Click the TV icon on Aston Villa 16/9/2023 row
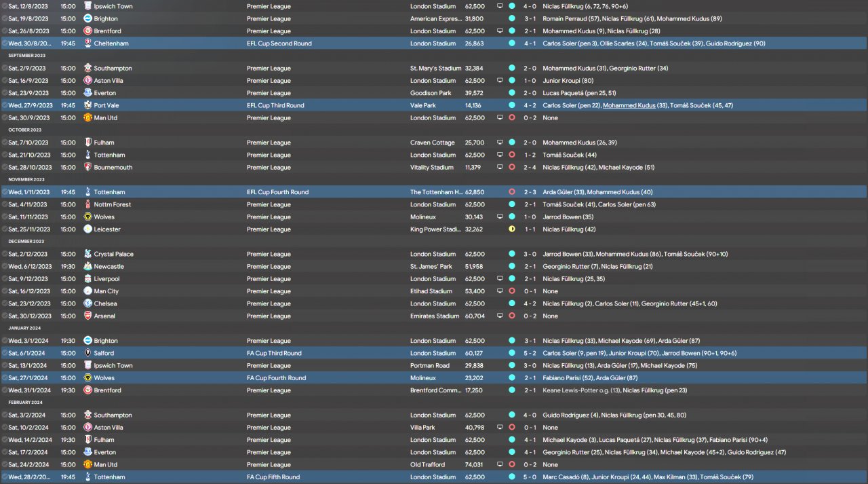868x484 pixels. pyautogui.click(x=500, y=81)
